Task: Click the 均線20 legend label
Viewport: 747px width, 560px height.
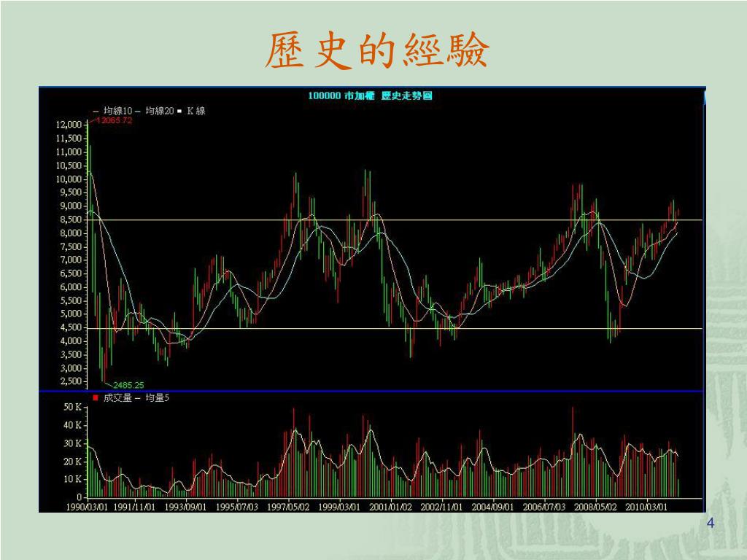Action: (x=160, y=111)
